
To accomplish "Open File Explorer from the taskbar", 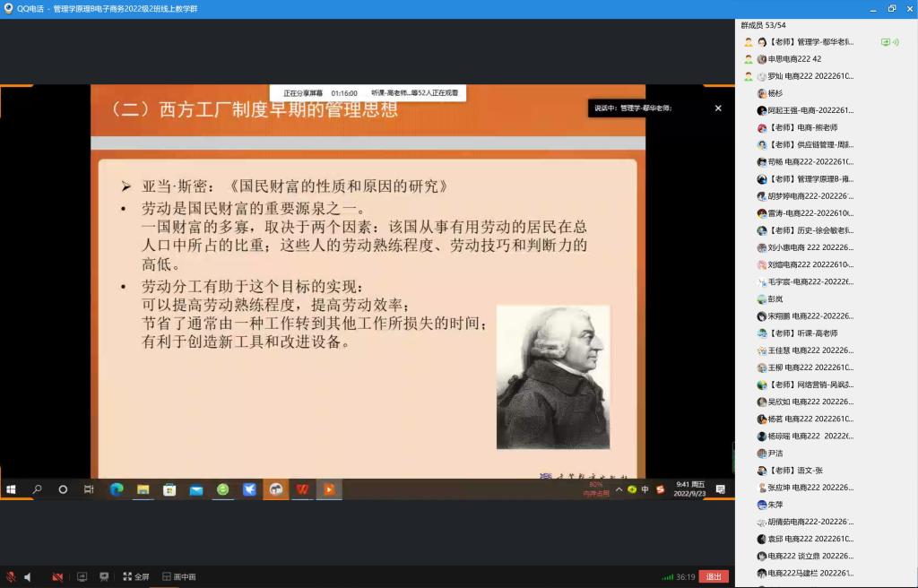I will (x=142, y=490).
